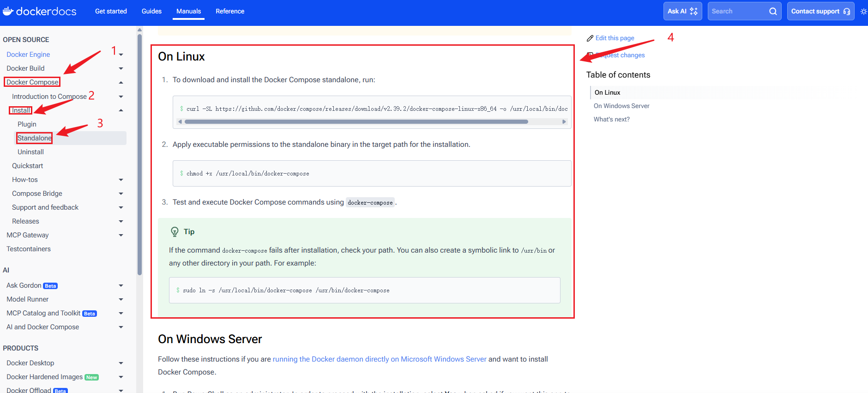868x393 pixels.
Task: Open Testcontainers sidebar link
Action: pos(29,249)
